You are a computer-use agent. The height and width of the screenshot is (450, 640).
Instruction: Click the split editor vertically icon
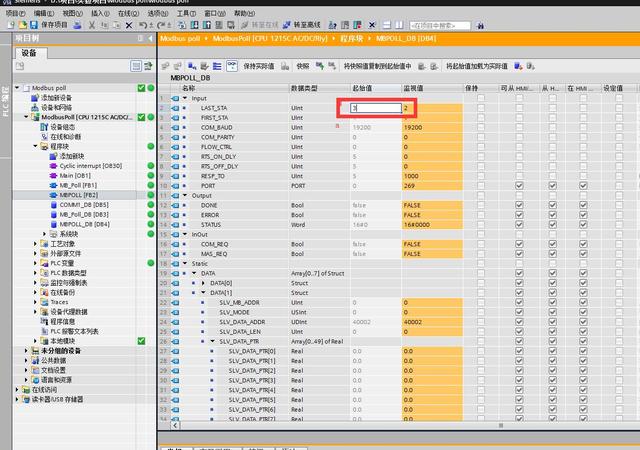point(400,25)
